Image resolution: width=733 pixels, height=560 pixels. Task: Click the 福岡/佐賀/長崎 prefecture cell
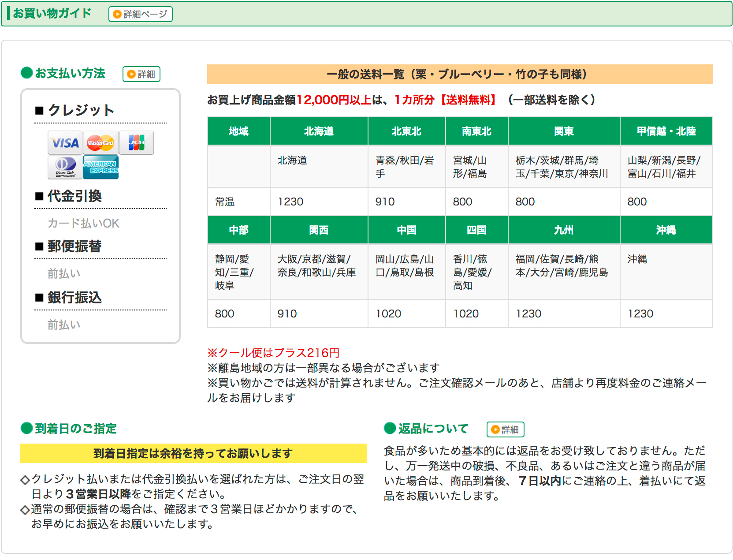[x=564, y=272]
